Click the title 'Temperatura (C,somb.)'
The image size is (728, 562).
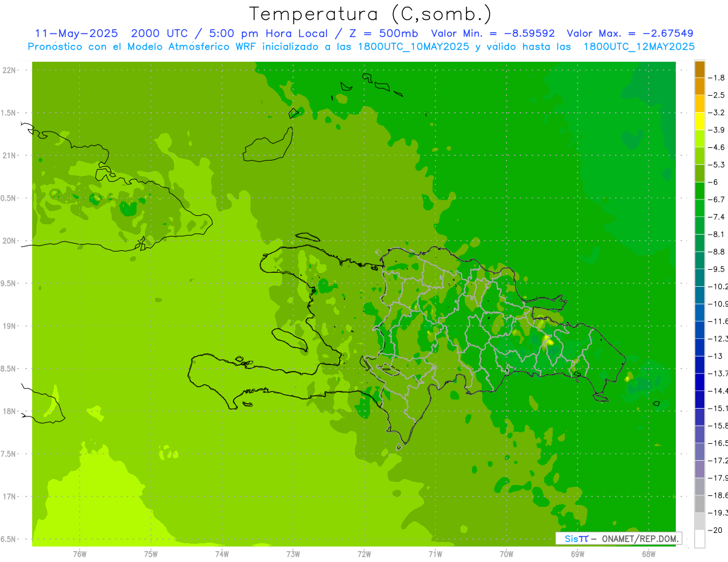(371, 14)
